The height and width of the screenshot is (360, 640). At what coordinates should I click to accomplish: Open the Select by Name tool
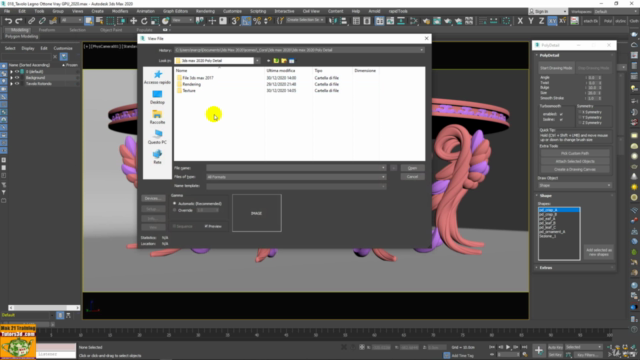pos(99,20)
